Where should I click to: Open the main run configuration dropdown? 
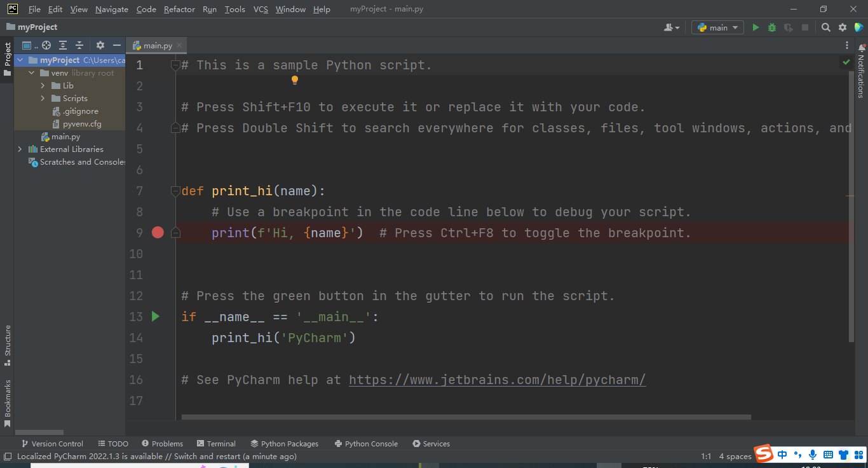pos(717,27)
